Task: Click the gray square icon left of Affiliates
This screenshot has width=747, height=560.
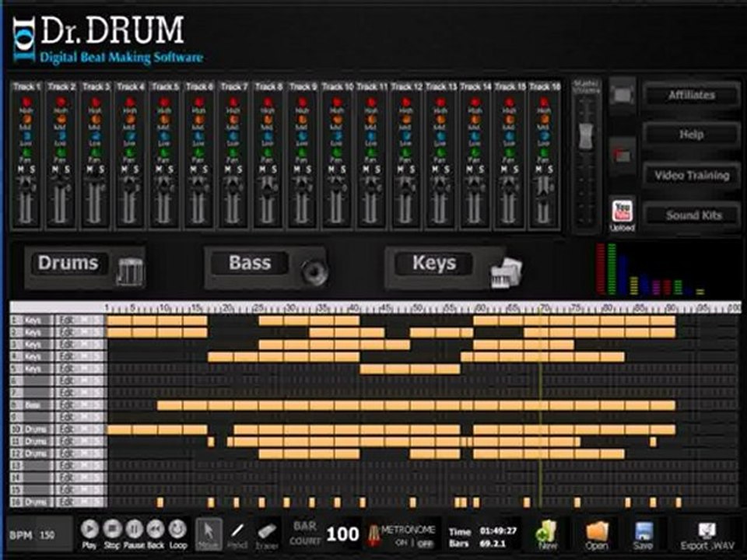Action: 622,95
